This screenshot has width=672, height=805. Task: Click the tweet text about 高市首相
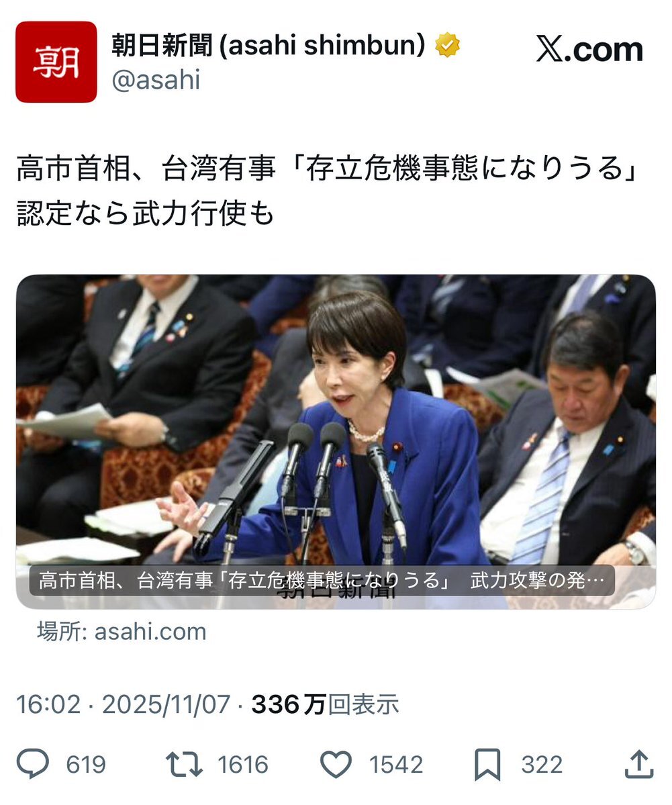coord(328,191)
